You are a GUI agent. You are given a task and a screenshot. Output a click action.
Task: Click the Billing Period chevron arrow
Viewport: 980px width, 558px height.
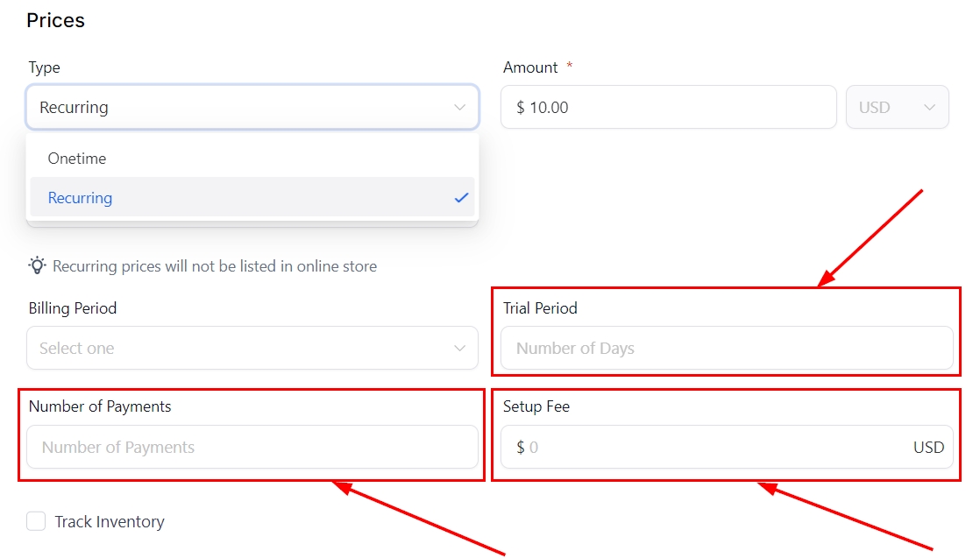459,349
